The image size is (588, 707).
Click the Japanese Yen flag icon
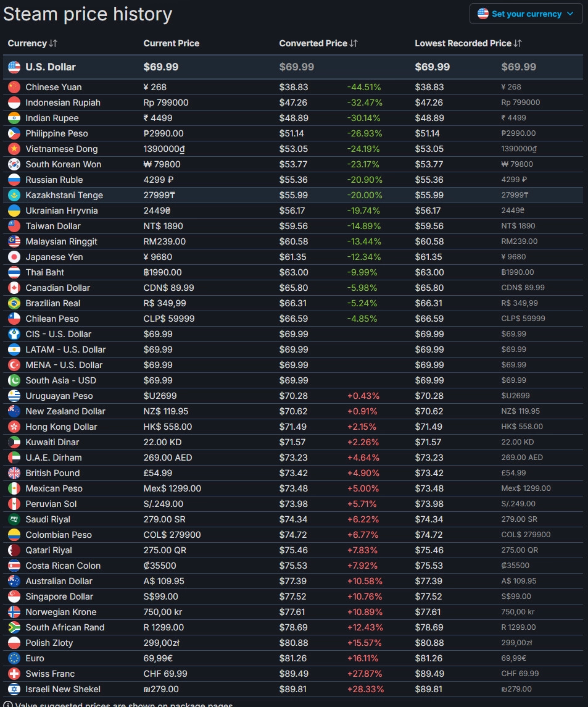(x=14, y=257)
